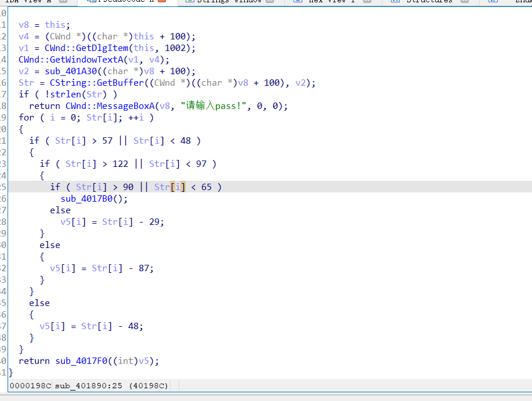Click the 'else' above 'Str[i] - 29'

[60, 210]
